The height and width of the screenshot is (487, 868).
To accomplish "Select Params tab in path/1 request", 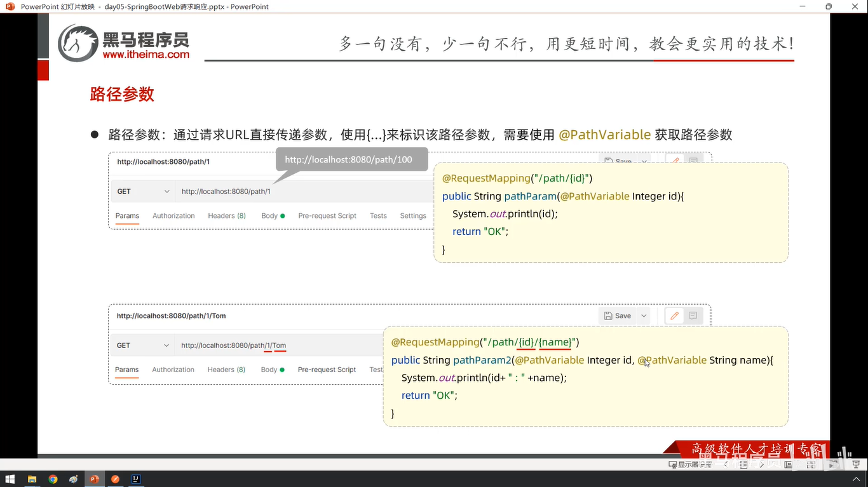I will 127,216.
